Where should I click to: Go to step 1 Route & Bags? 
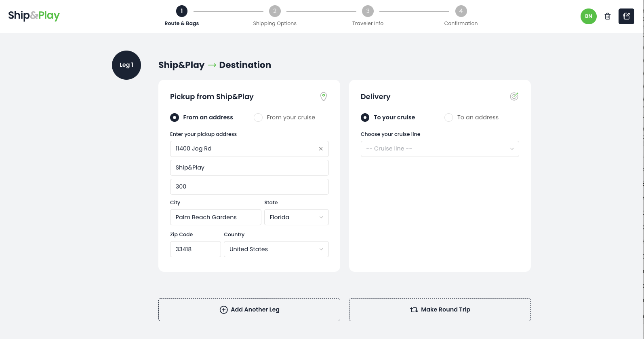click(182, 16)
